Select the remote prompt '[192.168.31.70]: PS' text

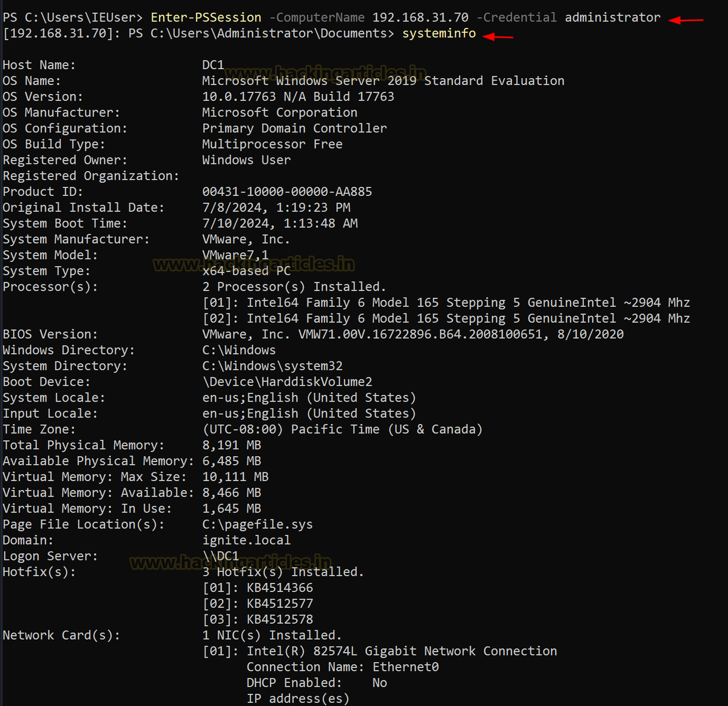(x=72, y=33)
